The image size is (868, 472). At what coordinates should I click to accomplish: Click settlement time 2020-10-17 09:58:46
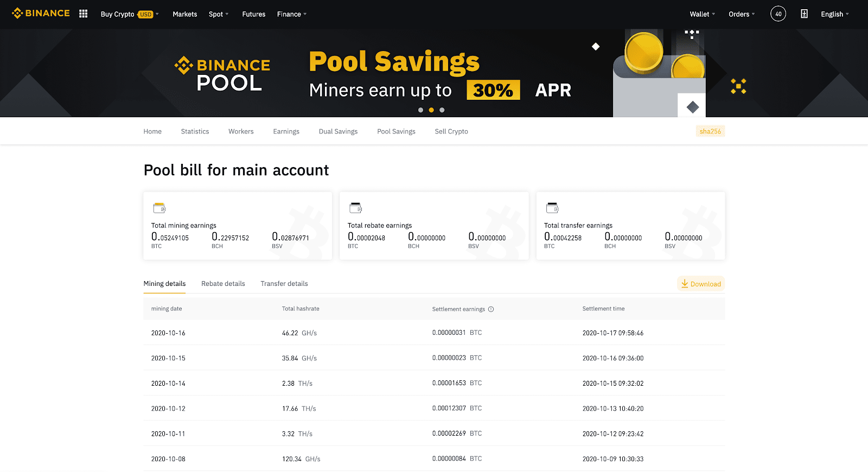(613, 333)
